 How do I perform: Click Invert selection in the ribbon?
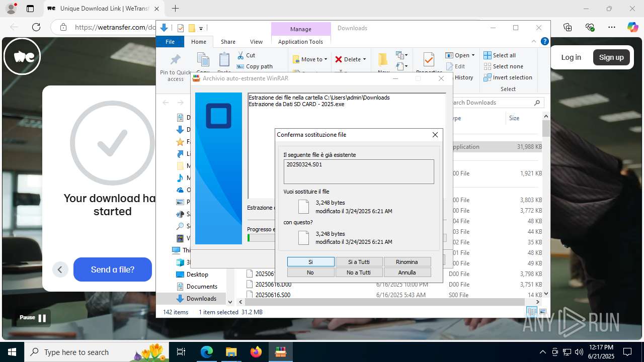click(x=508, y=77)
